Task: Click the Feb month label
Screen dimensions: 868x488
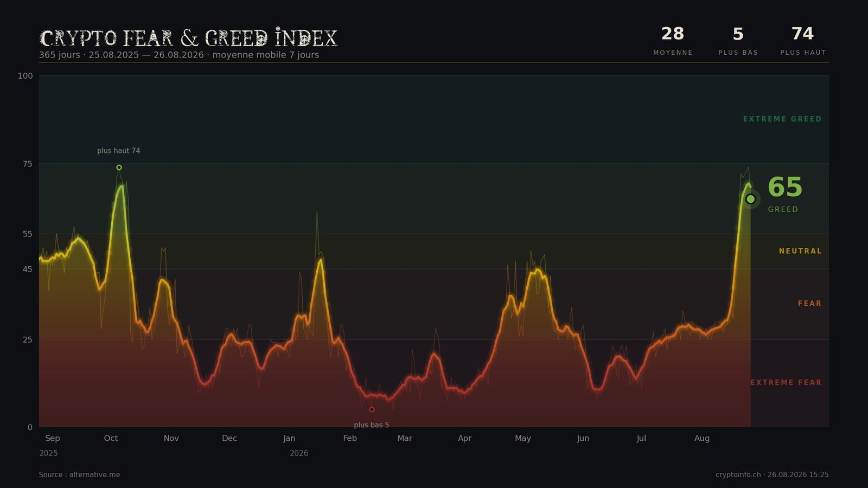Action: pyautogui.click(x=350, y=438)
